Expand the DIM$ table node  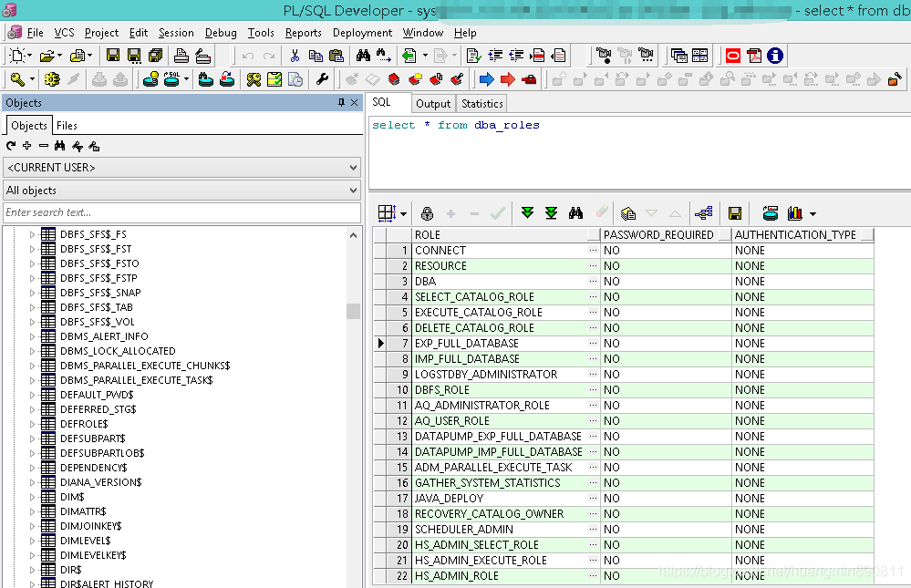point(32,497)
